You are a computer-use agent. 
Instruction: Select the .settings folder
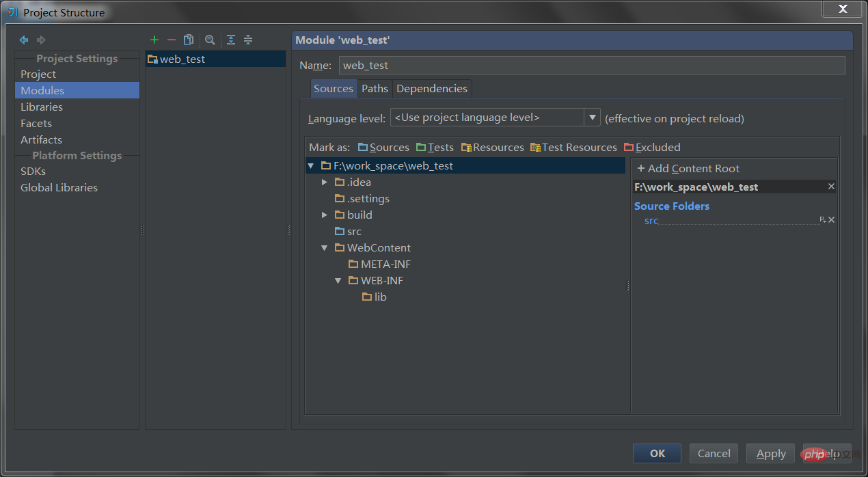362,198
